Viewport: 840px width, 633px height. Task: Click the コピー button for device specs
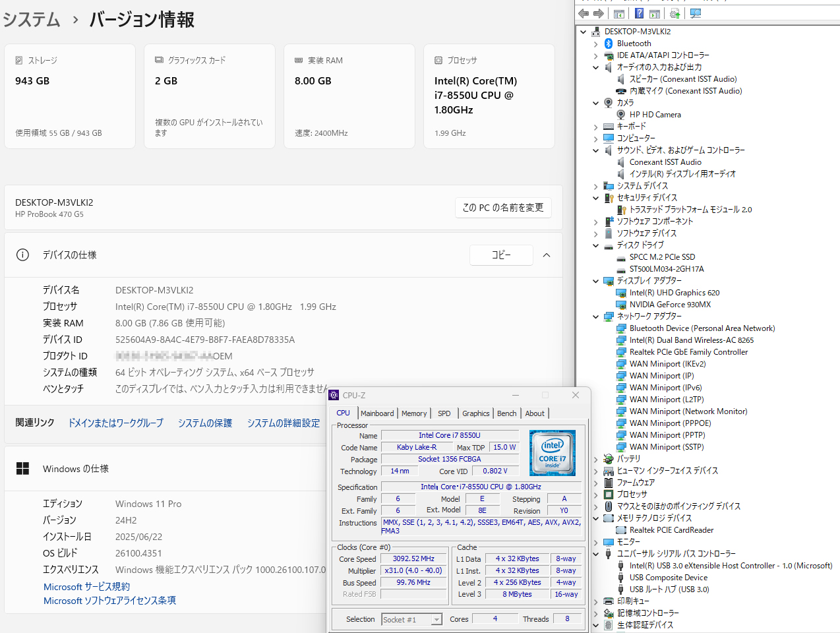[501, 255]
